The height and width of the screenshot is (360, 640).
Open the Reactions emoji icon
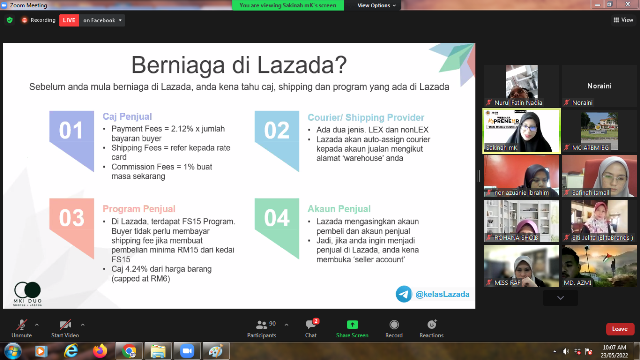click(432, 324)
